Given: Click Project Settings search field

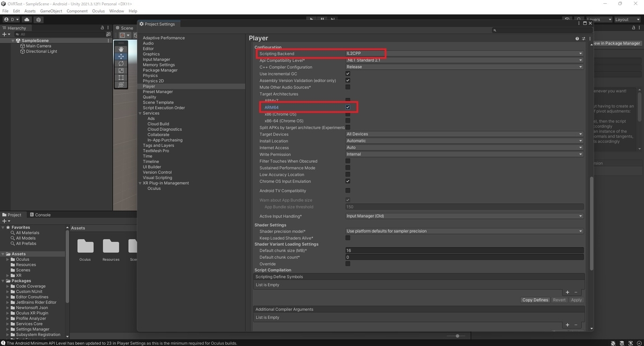Looking at the screenshot, I should click(541, 31).
